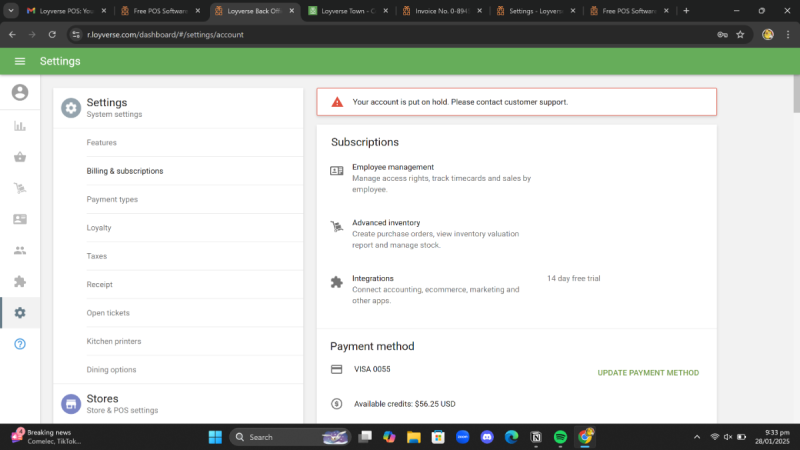Open the account profile icon in sidebar

click(20, 92)
